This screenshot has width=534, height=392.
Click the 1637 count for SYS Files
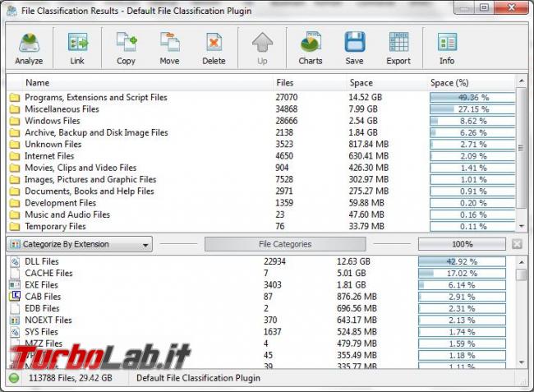(x=273, y=332)
